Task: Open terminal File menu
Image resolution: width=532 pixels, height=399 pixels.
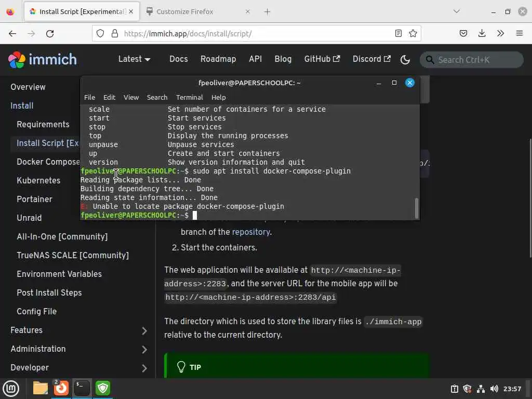Action: [x=89, y=97]
